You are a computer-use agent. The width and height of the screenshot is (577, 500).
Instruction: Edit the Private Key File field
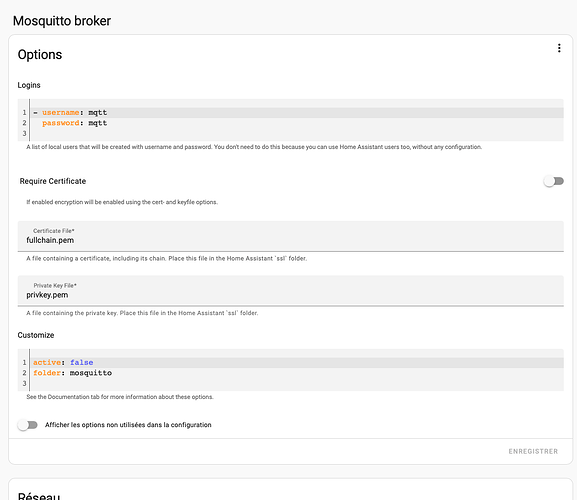[x=291, y=291]
